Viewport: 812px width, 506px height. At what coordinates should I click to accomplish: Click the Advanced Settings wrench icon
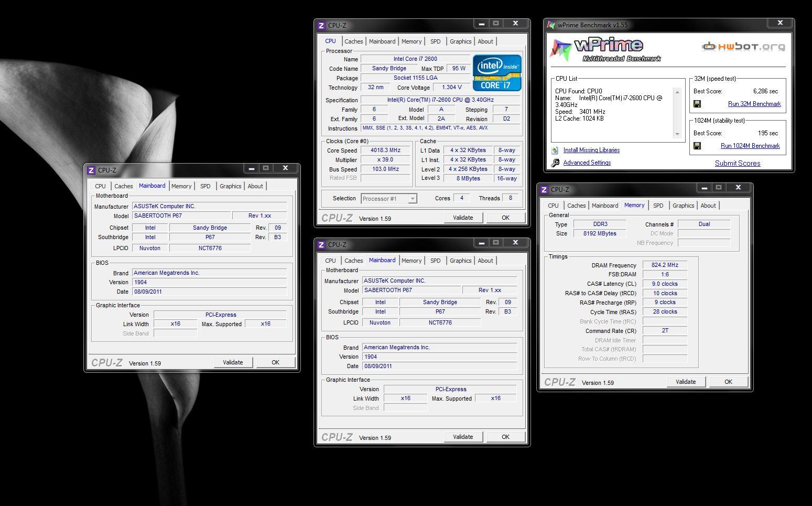coord(555,163)
